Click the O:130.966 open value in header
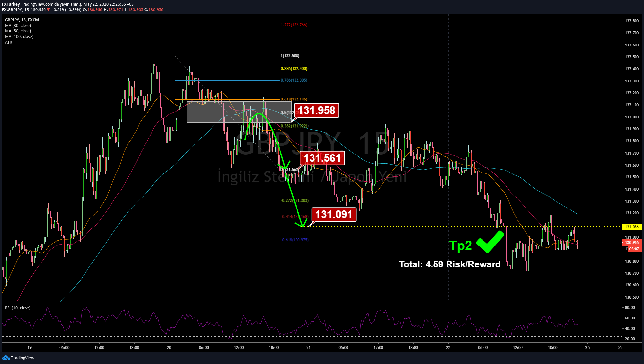This screenshot has width=644, height=364. [93, 10]
